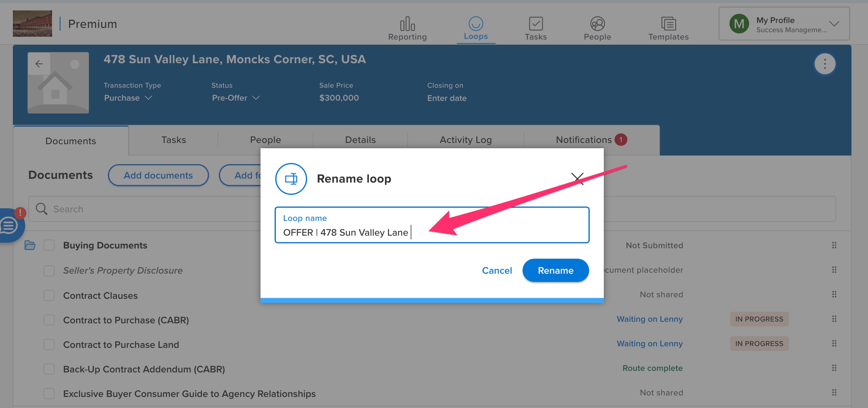Check the Contract Clauses checkbox

(x=49, y=295)
